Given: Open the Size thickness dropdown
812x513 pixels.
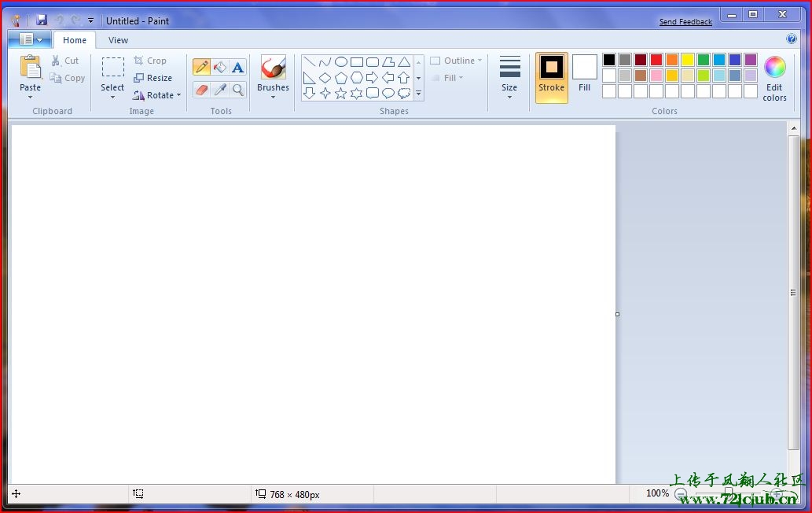Looking at the screenshot, I should [509, 77].
